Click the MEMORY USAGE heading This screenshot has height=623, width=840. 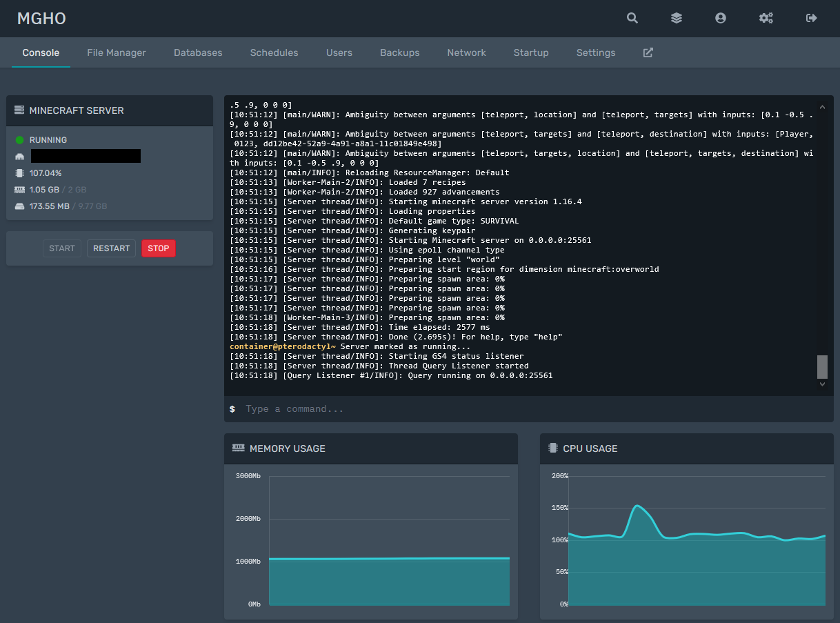pyautogui.click(x=288, y=448)
